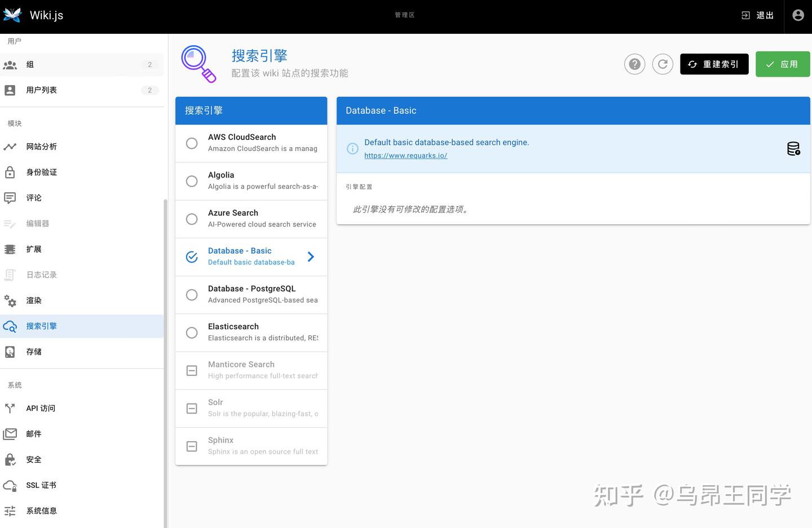Select the AWS CloudSearch radio button

click(x=192, y=143)
